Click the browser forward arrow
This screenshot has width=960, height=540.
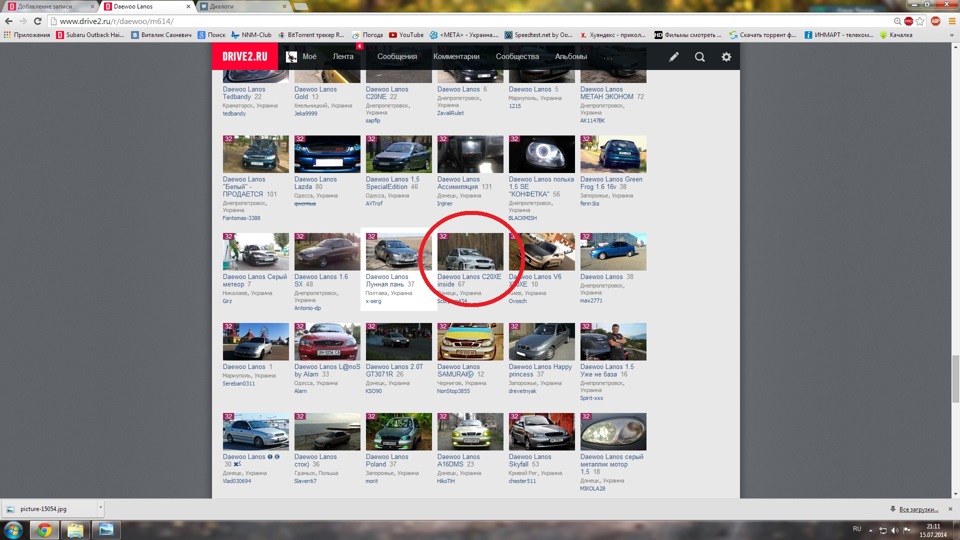(23, 21)
